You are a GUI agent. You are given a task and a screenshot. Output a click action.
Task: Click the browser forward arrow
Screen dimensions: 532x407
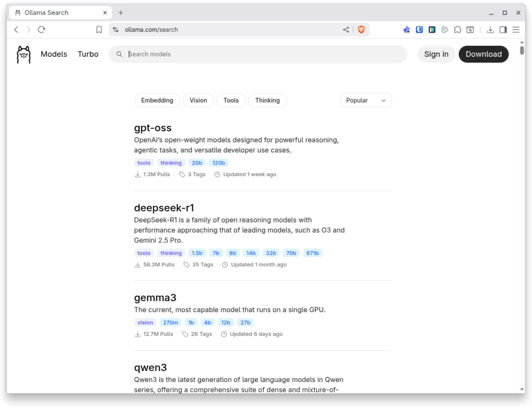29,30
